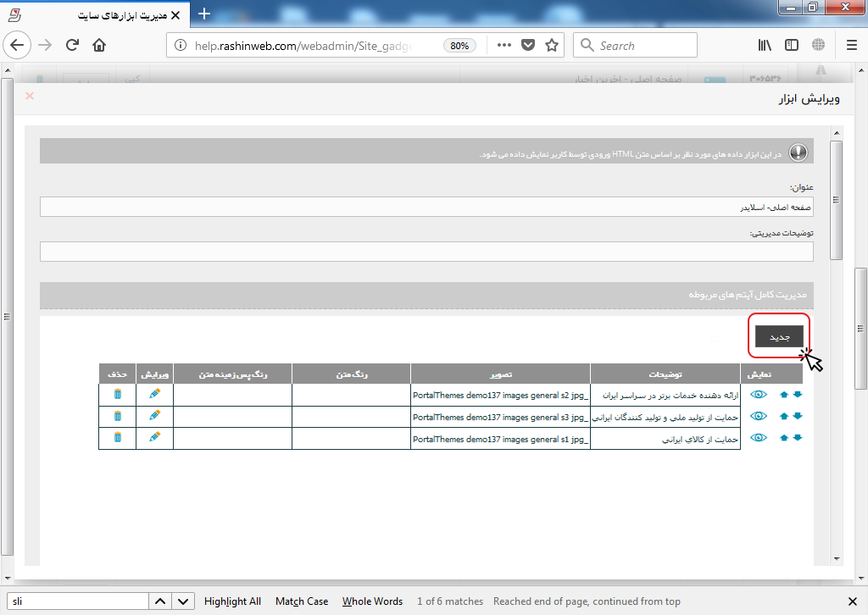Delete the third slider row via trash icon
Image resolution: width=868 pixels, height=615 pixels.
(x=118, y=437)
